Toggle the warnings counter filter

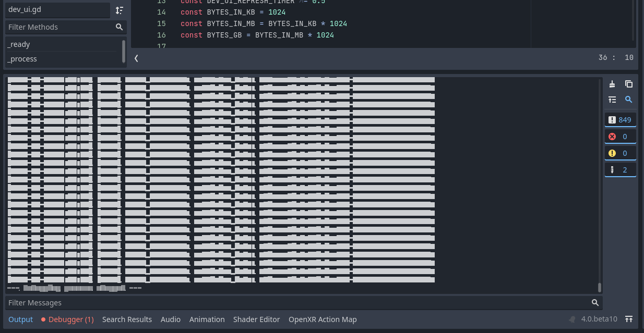click(x=620, y=153)
